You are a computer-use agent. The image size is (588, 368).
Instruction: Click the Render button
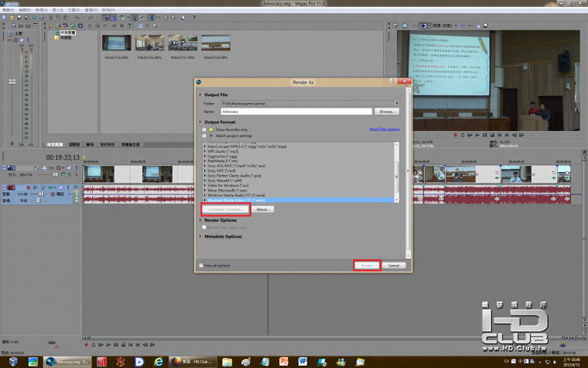(x=367, y=266)
